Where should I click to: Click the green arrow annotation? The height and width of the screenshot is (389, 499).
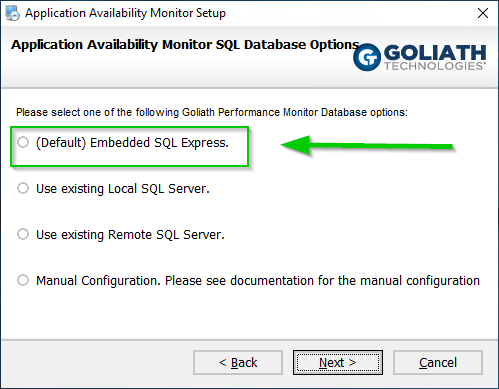point(367,146)
